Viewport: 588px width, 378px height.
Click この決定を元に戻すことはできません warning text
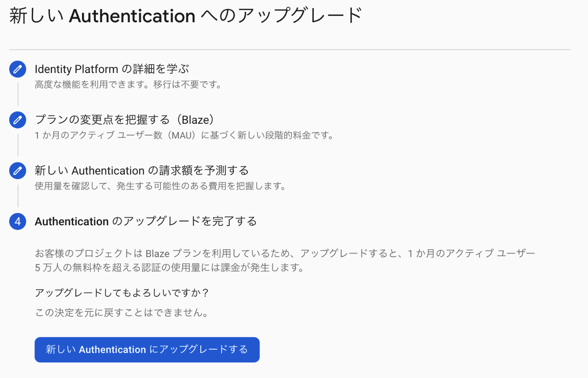(x=122, y=313)
